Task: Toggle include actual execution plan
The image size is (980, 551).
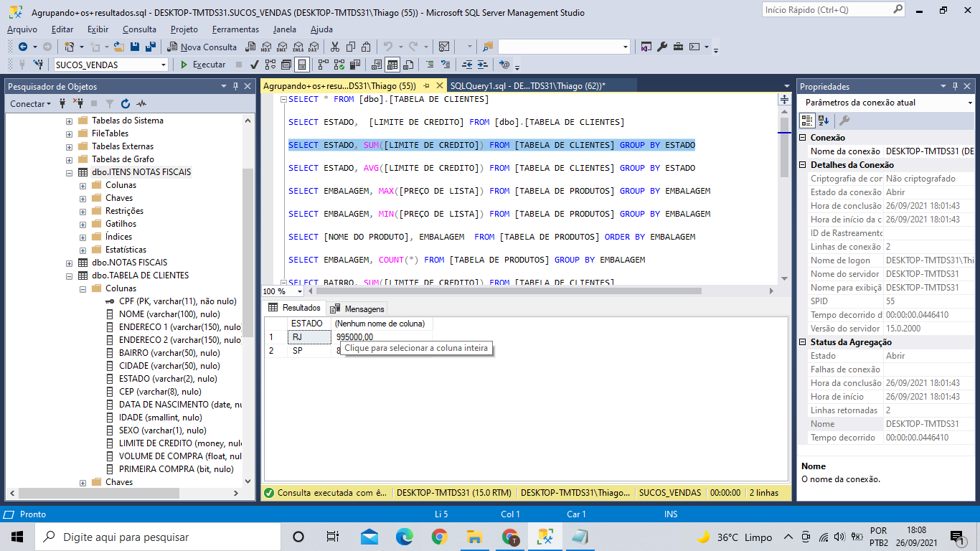Action: coord(322,65)
